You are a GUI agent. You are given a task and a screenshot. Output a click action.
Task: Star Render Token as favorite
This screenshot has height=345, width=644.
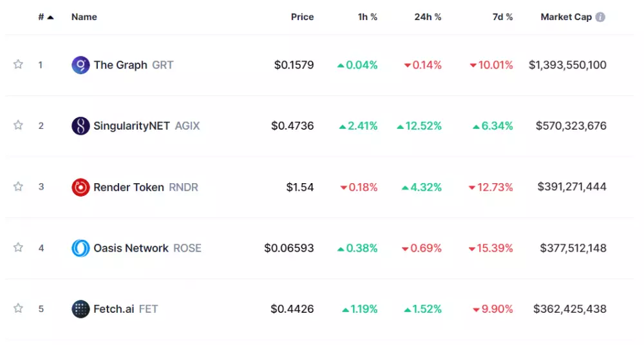(18, 187)
